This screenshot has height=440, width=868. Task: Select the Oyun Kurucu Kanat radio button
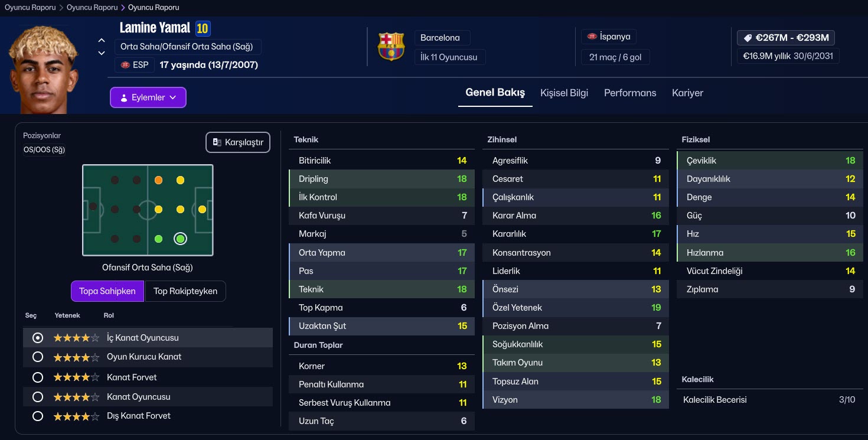[38, 357]
